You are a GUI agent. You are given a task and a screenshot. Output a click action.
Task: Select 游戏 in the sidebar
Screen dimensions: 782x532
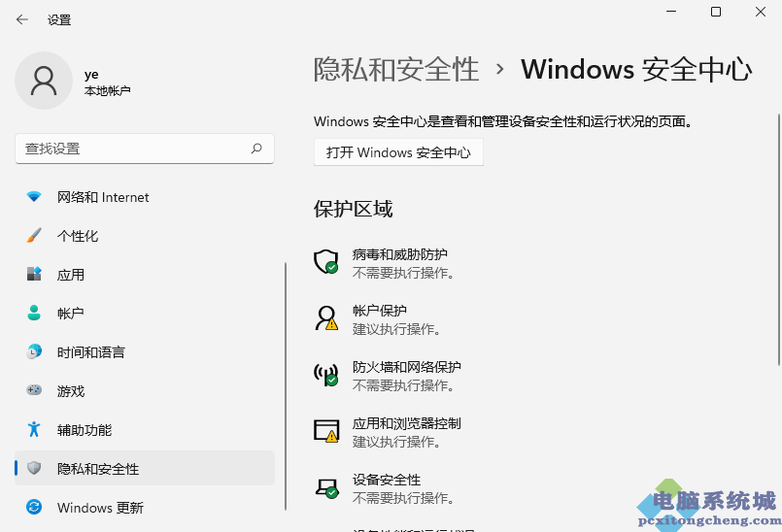click(x=145, y=390)
